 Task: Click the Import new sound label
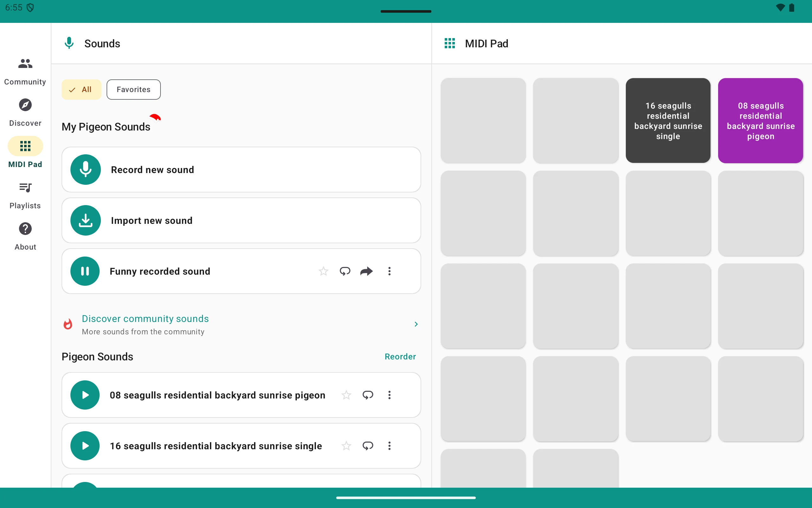click(x=152, y=220)
